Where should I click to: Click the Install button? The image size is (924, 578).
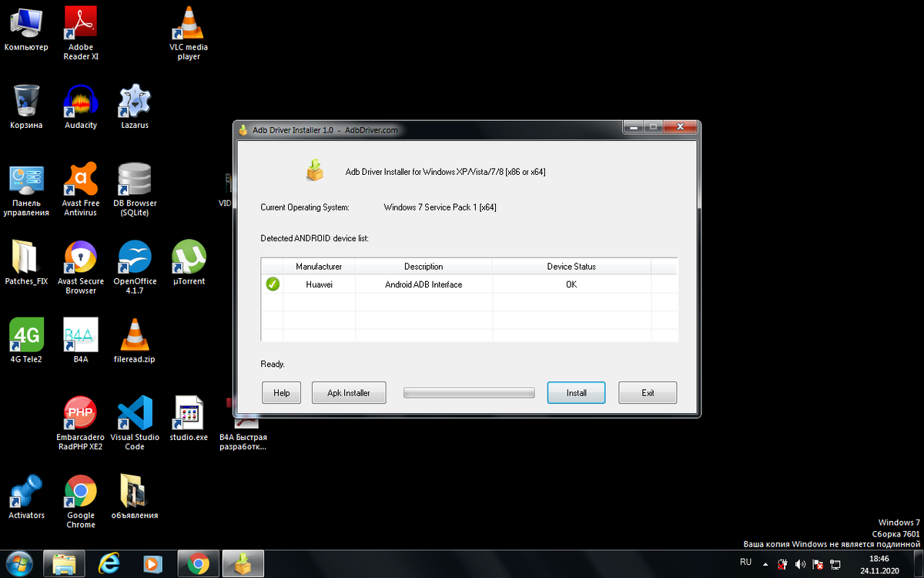(x=576, y=392)
